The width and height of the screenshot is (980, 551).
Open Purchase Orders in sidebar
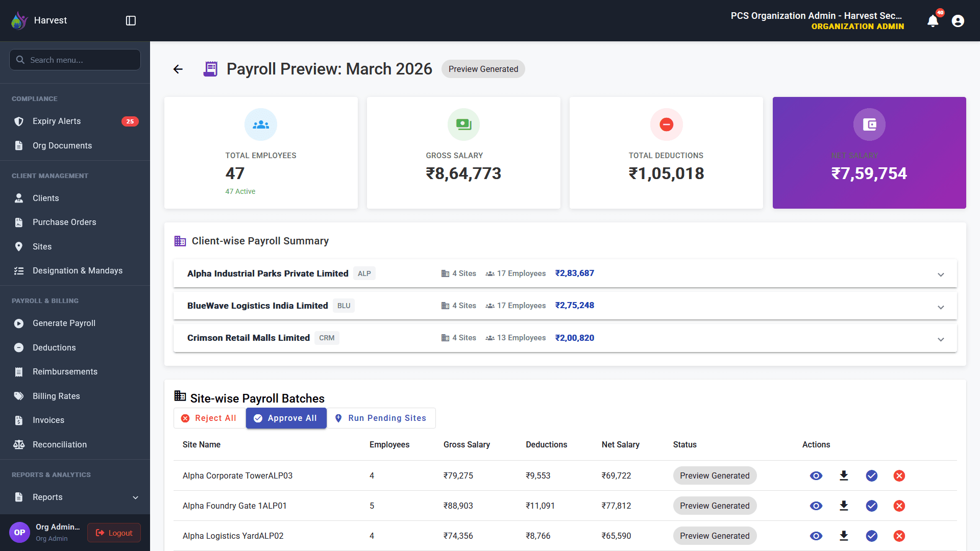point(75,222)
